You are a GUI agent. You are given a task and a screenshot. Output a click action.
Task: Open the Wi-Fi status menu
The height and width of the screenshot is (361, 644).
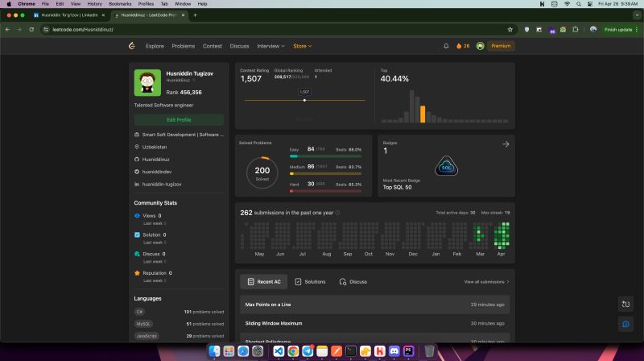pyautogui.click(x=568, y=4)
